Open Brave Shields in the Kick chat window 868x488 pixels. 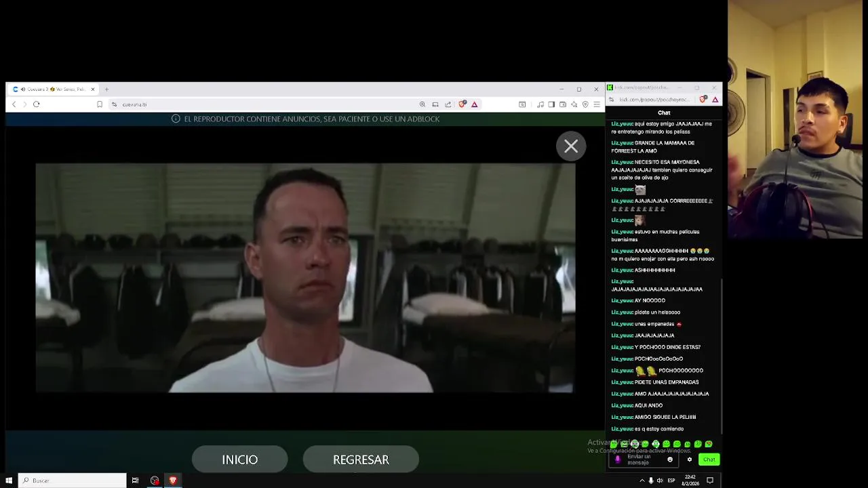(x=703, y=100)
